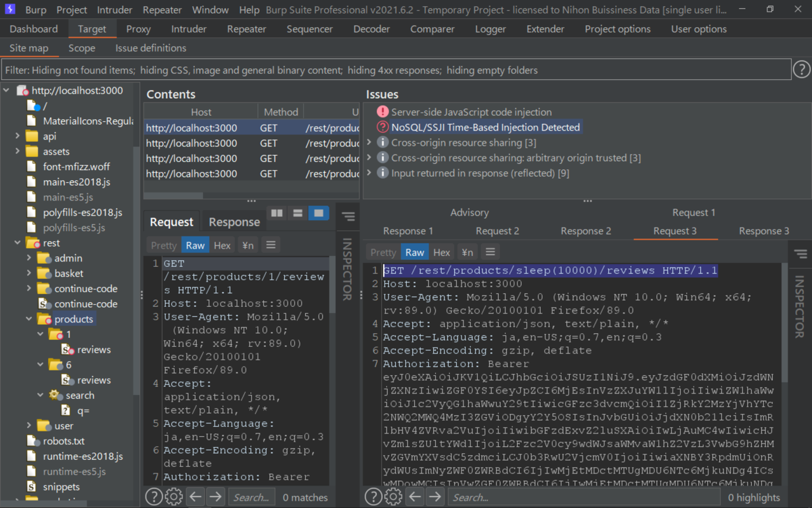
Task: Toggle \n display in left request editor
Action: click(x=248, y=245)
